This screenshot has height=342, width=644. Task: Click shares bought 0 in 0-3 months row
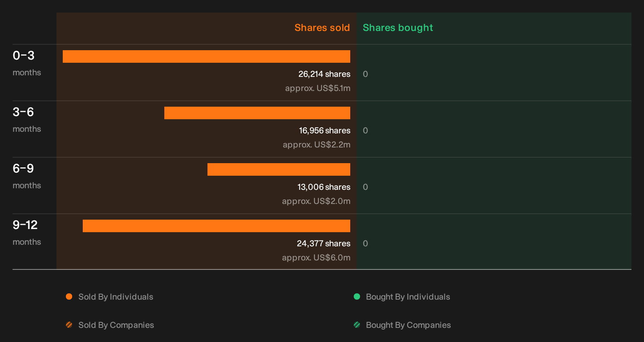[365, 74]
